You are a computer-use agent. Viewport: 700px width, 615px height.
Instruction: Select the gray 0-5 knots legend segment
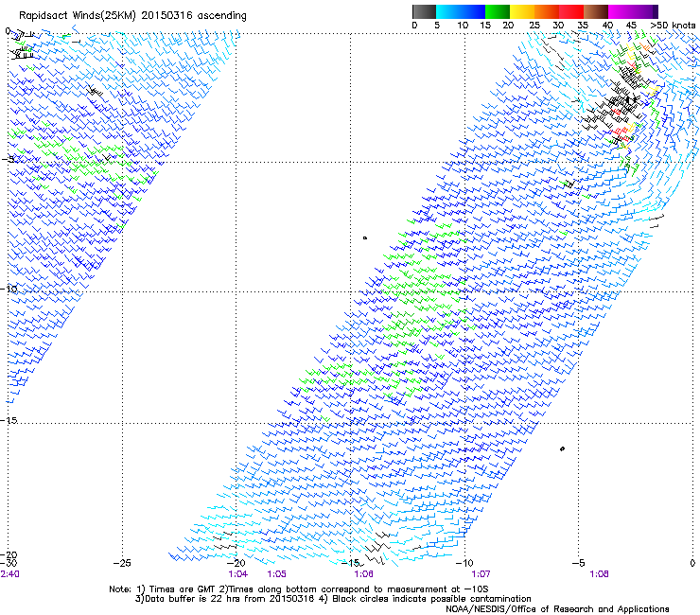(x=424, y=11)
